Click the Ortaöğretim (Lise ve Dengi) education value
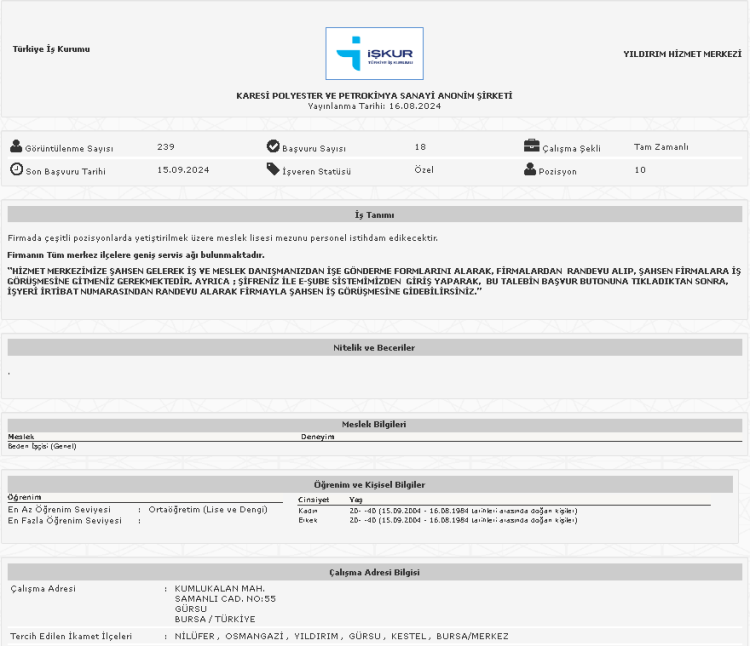Image resolution: width=750 pixels, height=646 pixels. [207, 510]
